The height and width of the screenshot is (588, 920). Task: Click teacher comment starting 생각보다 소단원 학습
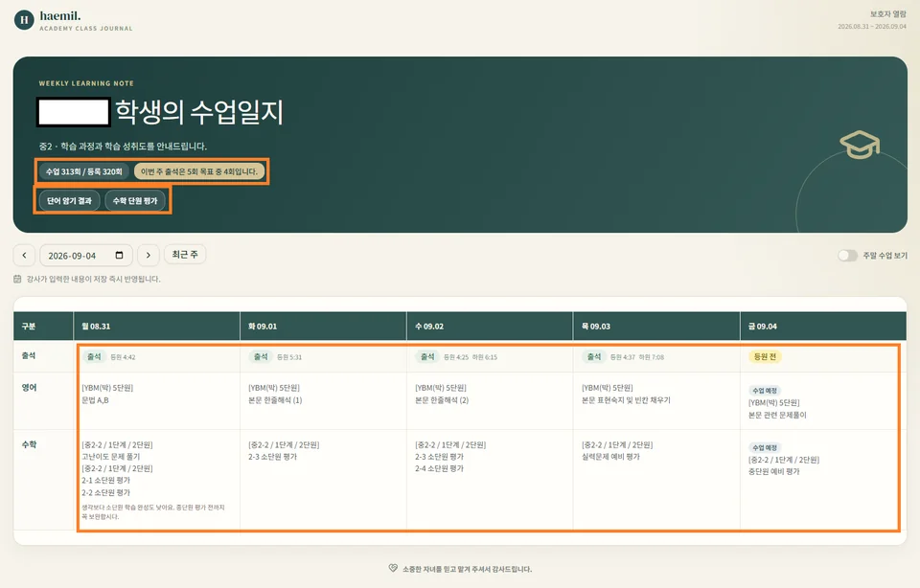(153, 511)
